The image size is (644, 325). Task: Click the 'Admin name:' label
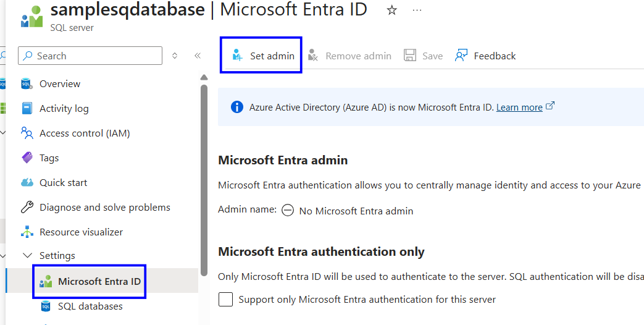pyautogui.click(x=247, y=209)
